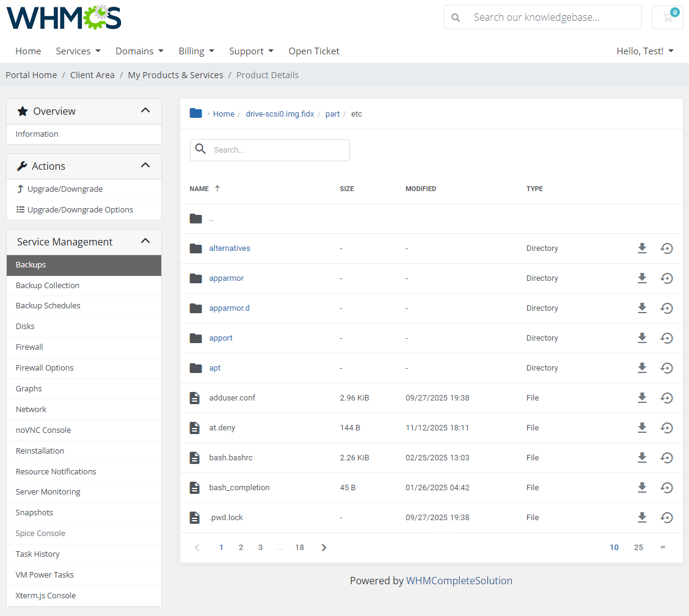Image resolution: width=689 pixels, height=616 pixels.
Task: Open the Domains dropdown menu
Action: [x=139, y=51]
